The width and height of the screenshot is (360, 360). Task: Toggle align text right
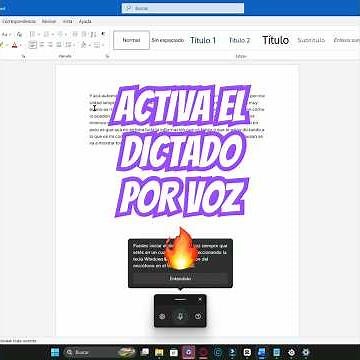(50, 45)
